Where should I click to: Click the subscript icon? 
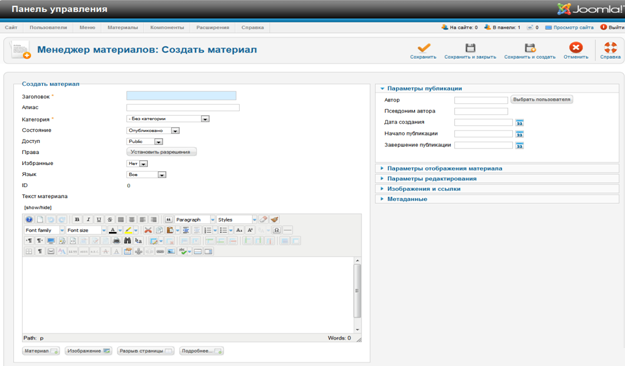coord(239,230)
